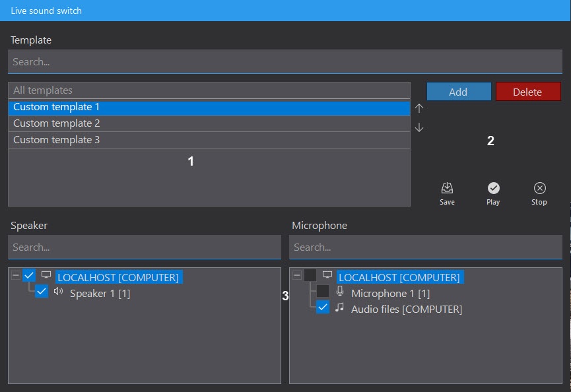
Task: Start playback with the Play icon
Action: coord(493,188)
